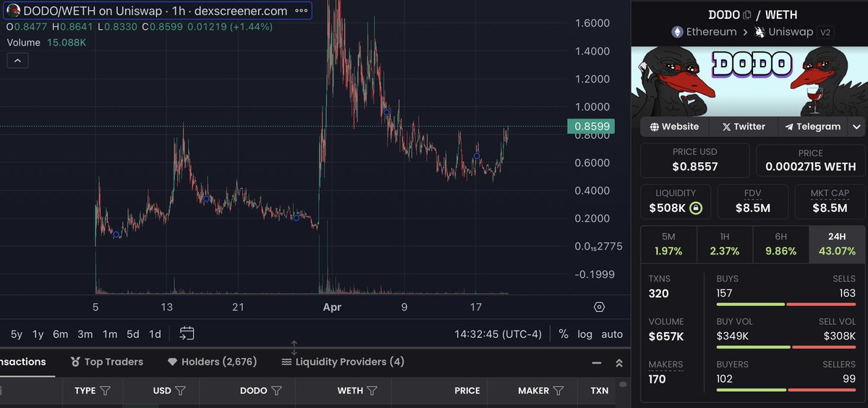Filter transactions by TYPE funnel icon
Viewport: 868px width, 408px height.
[106, 391]
